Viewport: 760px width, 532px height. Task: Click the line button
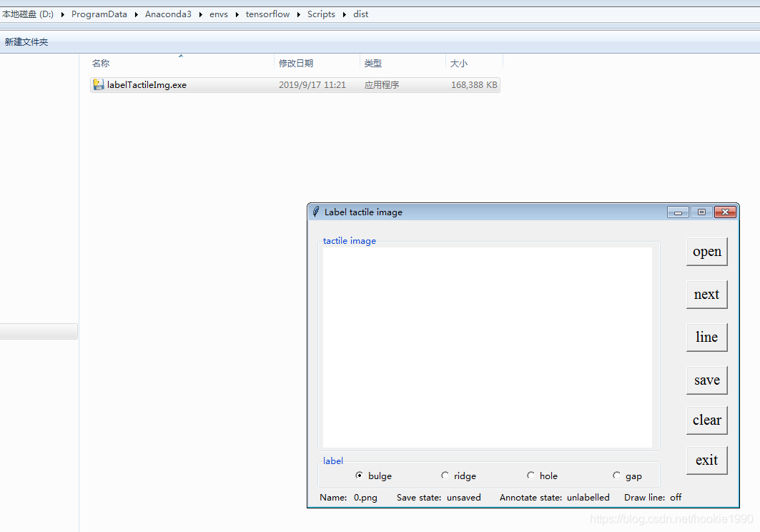coord(706,337)
